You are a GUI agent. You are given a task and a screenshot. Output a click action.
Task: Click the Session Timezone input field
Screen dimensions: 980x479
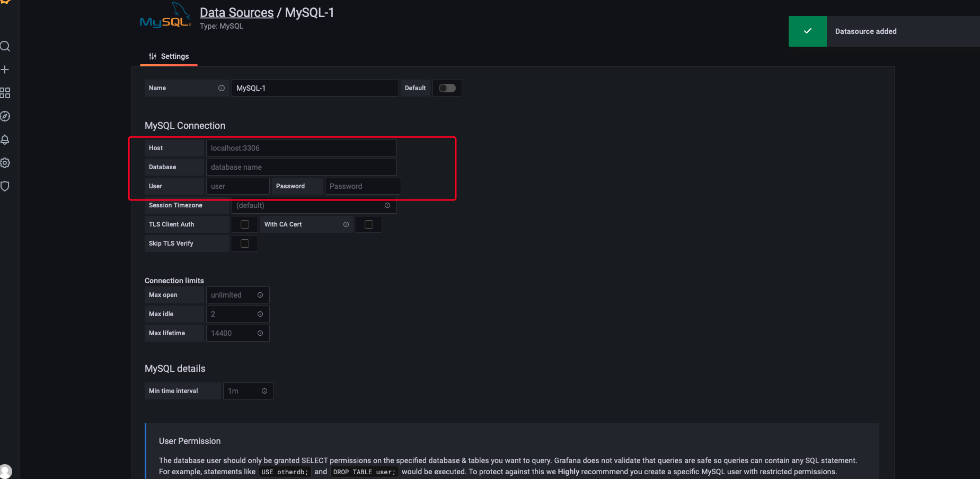click(314, 205)
